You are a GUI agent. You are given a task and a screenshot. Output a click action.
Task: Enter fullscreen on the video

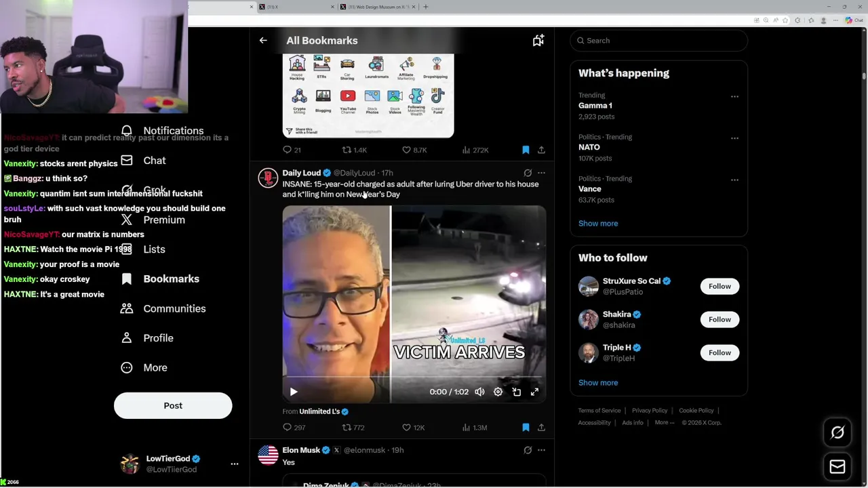tap(534, 392)
